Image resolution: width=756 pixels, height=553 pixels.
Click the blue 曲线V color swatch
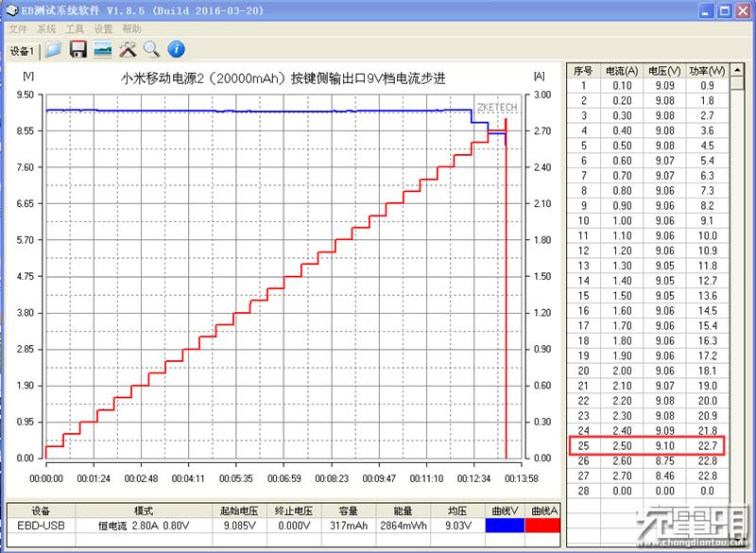coord(505,526)
